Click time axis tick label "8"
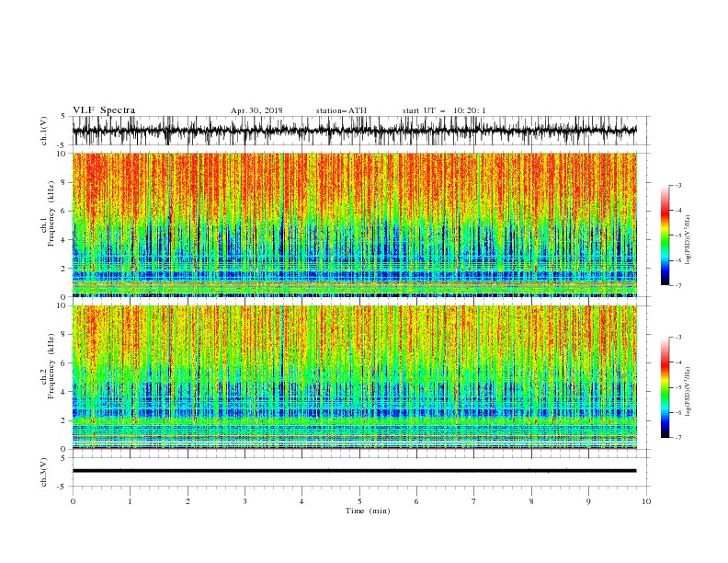 click(x=531, y=501)
